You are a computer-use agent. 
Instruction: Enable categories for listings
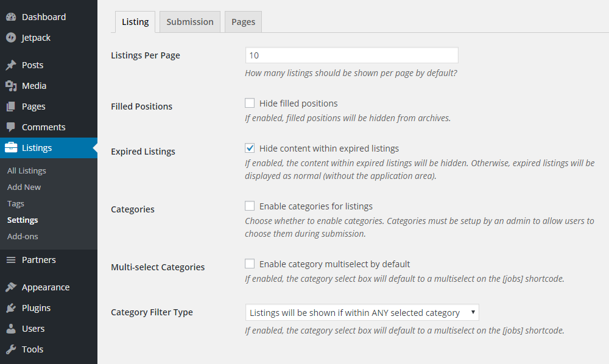[x=249, y=206]
